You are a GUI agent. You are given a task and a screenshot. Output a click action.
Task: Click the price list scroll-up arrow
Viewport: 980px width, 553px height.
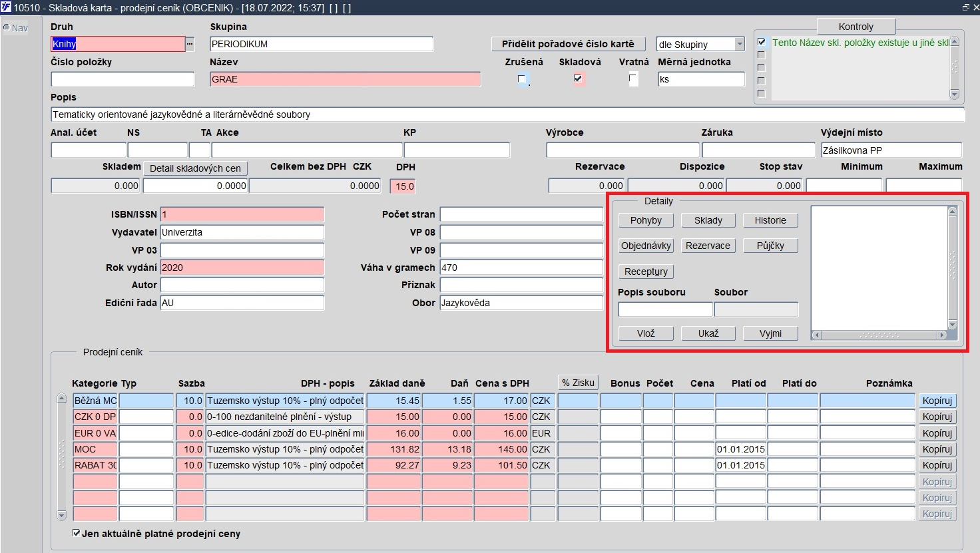click(x=62, y=399)
